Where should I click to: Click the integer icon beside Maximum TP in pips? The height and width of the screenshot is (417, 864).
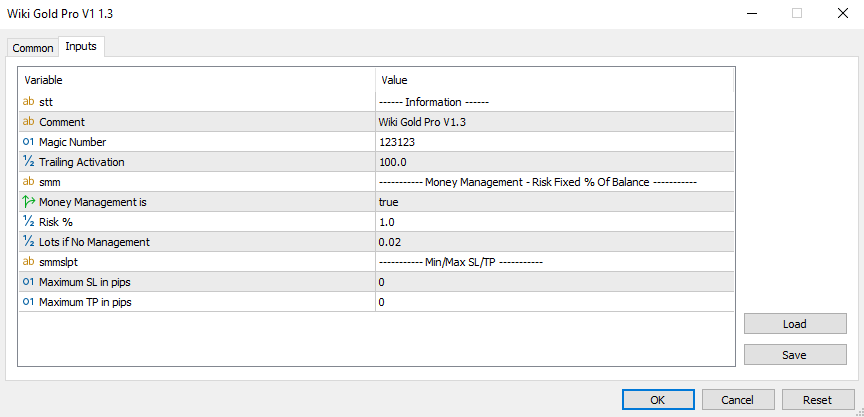(28, 302)
